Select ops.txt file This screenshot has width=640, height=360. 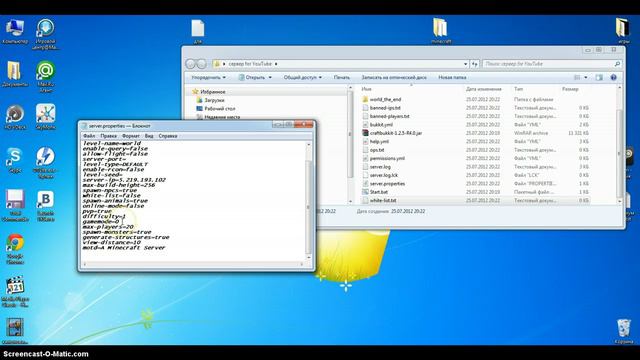(377, 150)
